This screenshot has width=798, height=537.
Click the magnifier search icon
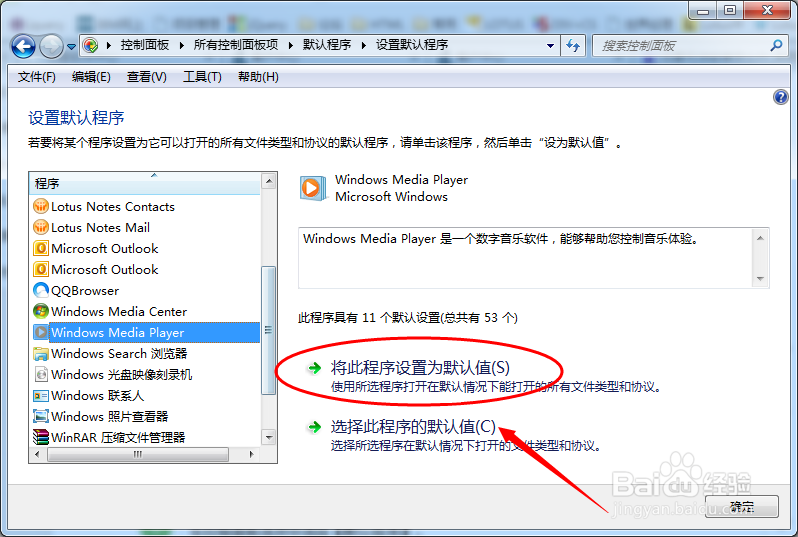point(776,45)
